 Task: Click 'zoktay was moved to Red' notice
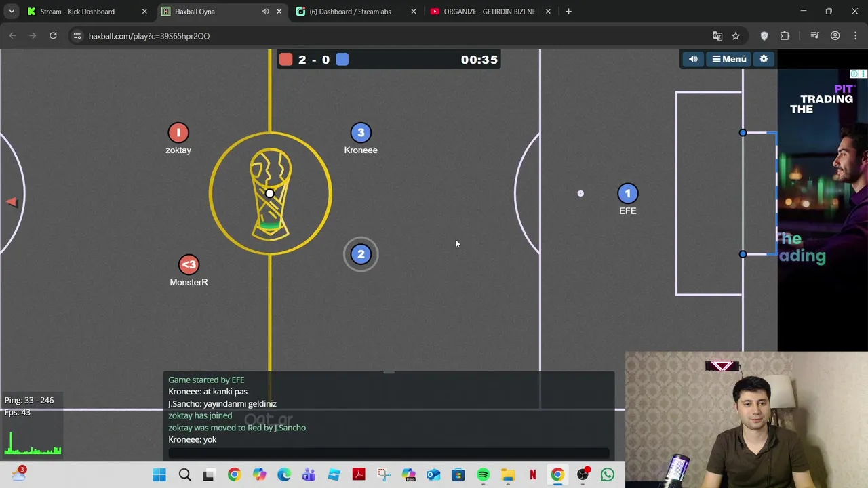(237, 428)
